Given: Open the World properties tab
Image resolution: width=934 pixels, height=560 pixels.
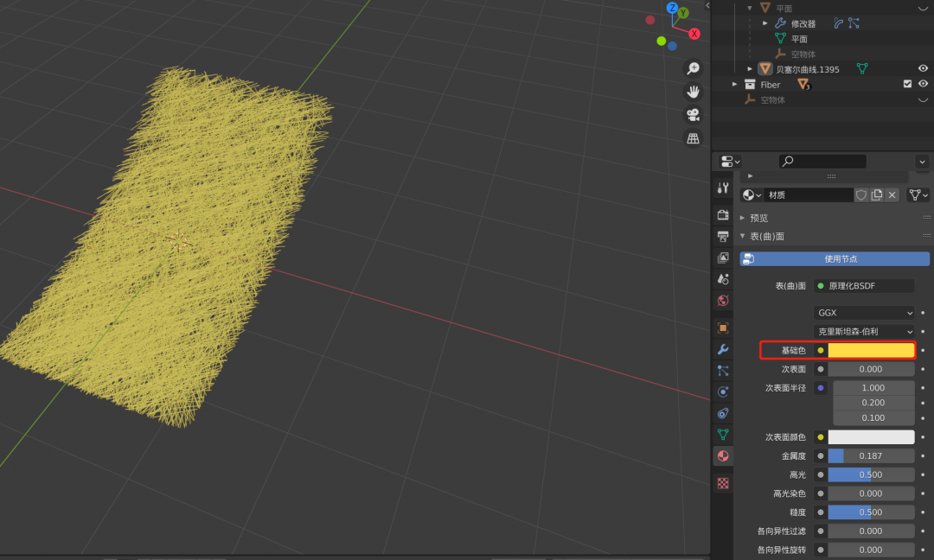Looking at the screenshot, I should [723, 301].
